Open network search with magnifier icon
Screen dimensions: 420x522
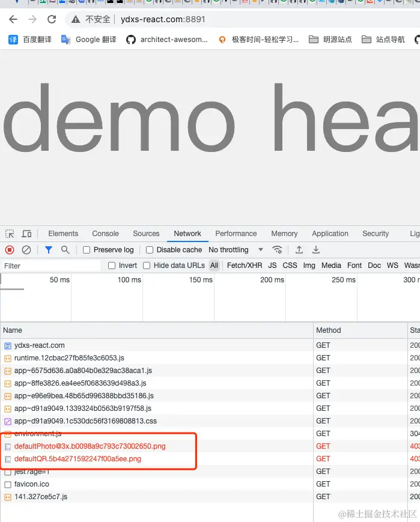pos(65,250)
